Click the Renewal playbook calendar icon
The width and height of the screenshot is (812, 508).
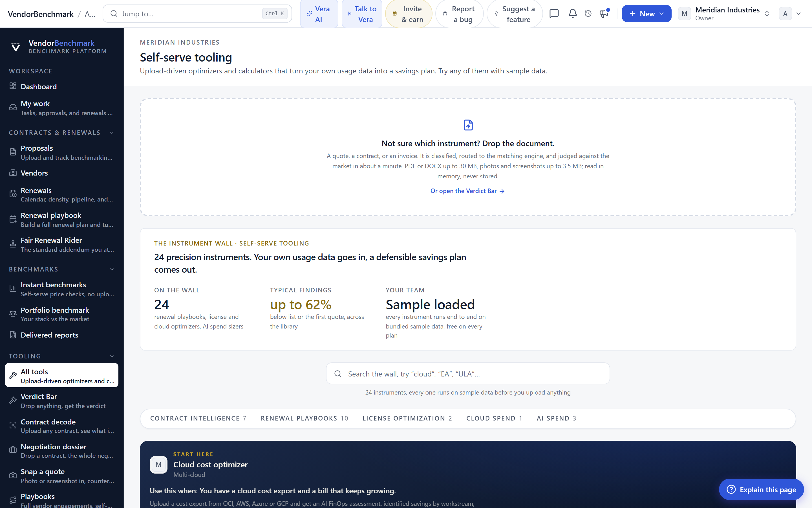coord(13,219)
